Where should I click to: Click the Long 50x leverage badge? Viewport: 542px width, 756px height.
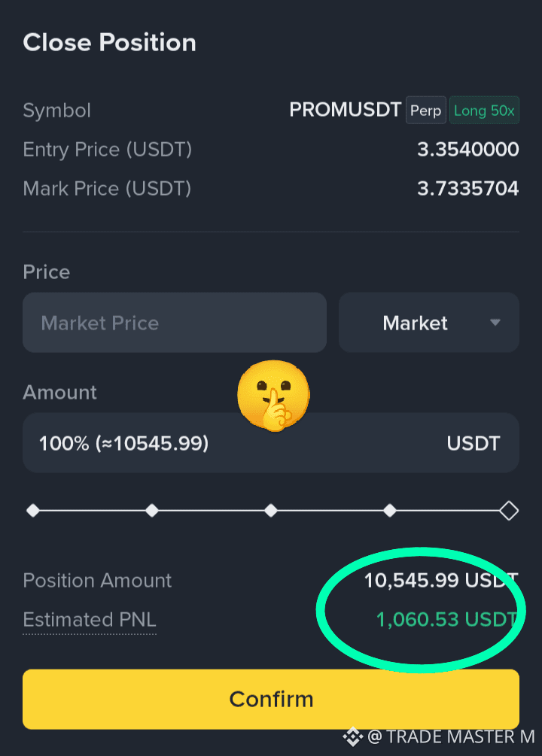(x=484, y=111)
